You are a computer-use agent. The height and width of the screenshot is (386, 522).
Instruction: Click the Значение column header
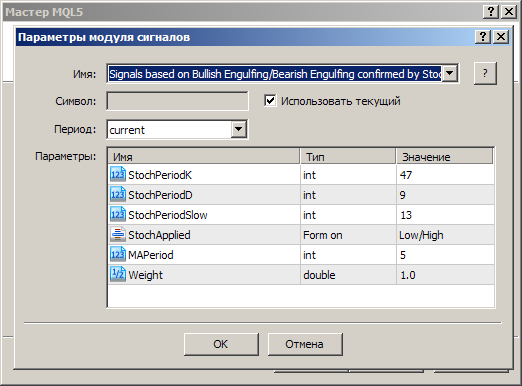click(444, 156)
